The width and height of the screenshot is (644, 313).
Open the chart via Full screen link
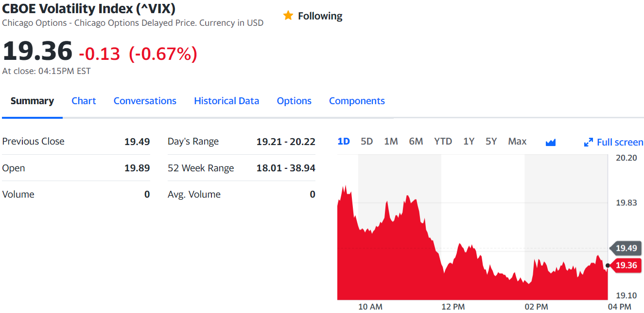click(620, 142)
